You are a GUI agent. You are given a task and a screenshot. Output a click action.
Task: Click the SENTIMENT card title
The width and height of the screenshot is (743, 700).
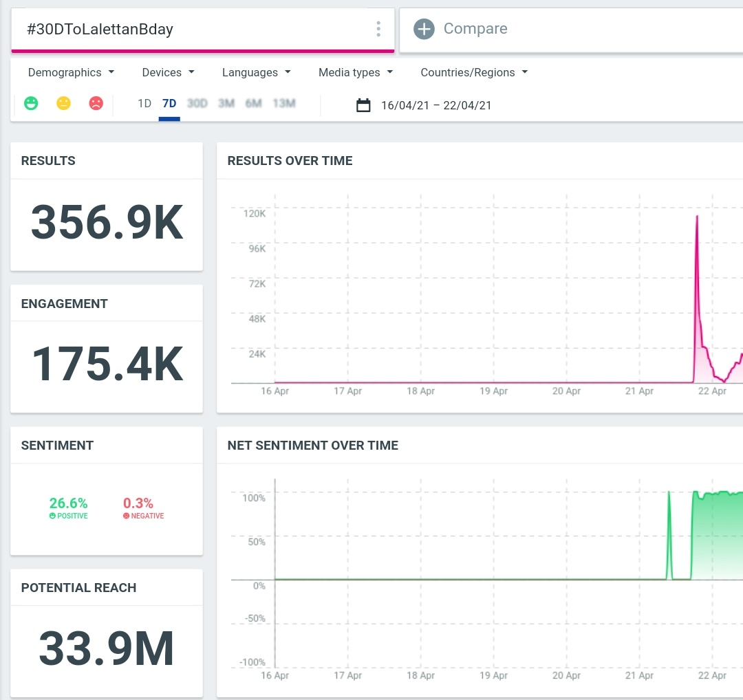tap(57, 446)
